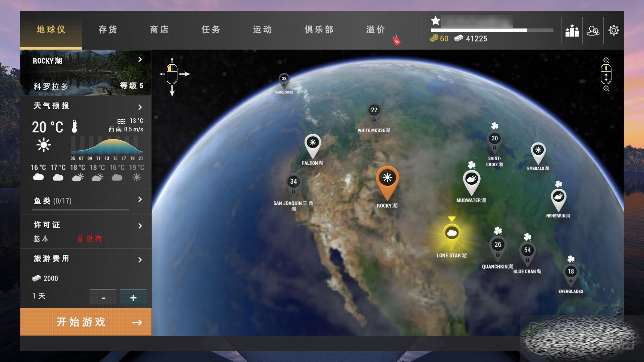Click the clover icon above Mudwater River

coord(472,165)
